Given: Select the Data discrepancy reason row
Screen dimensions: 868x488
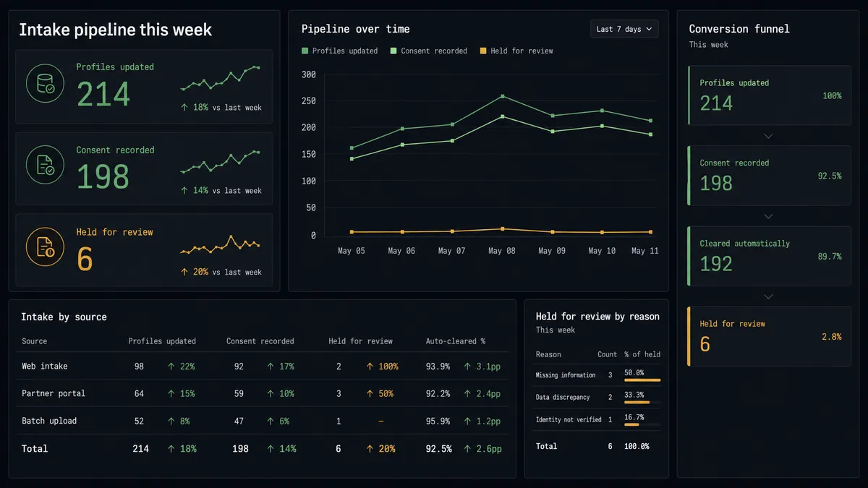Looking at the screenshot, I should [x=597, y=398].
